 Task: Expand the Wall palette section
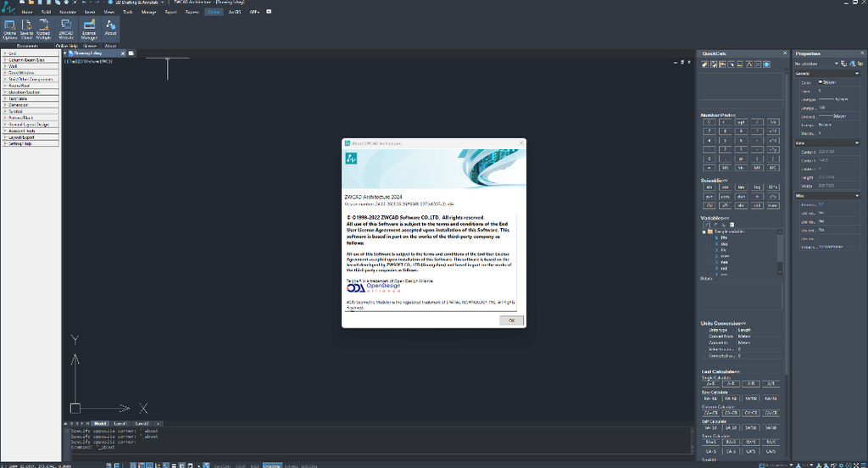coord(31,66)
